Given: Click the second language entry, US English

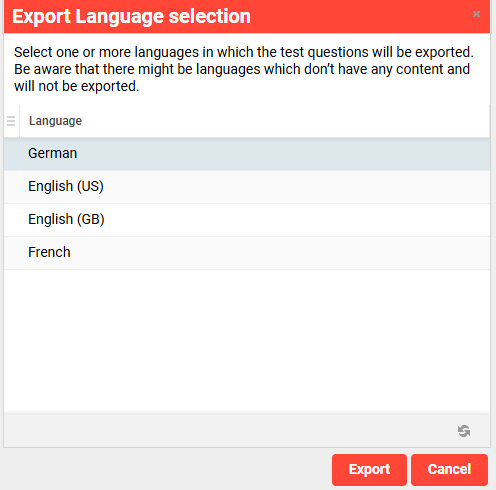Looking at the screenshot, I should tap(247, 187).
